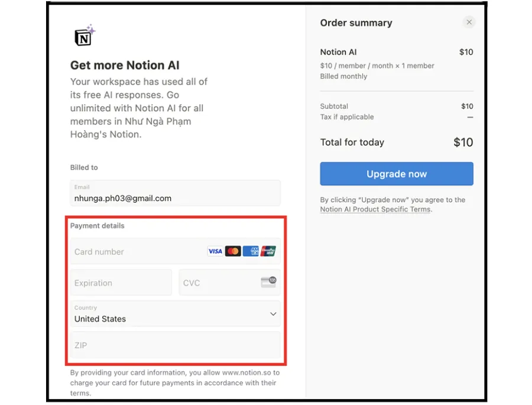This screenshot has width=532, height=405.
Task: Expand the Country dropdown chevron
Action: pos(273,314)
